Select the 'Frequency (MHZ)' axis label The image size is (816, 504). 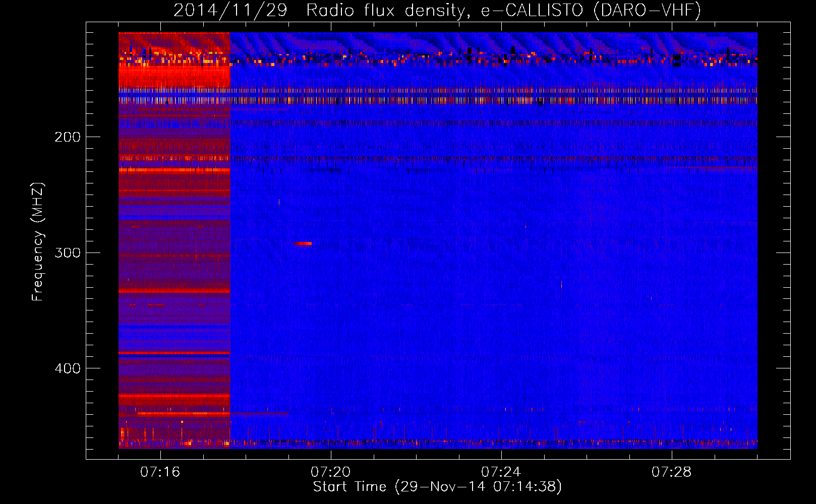click(38, 242)
